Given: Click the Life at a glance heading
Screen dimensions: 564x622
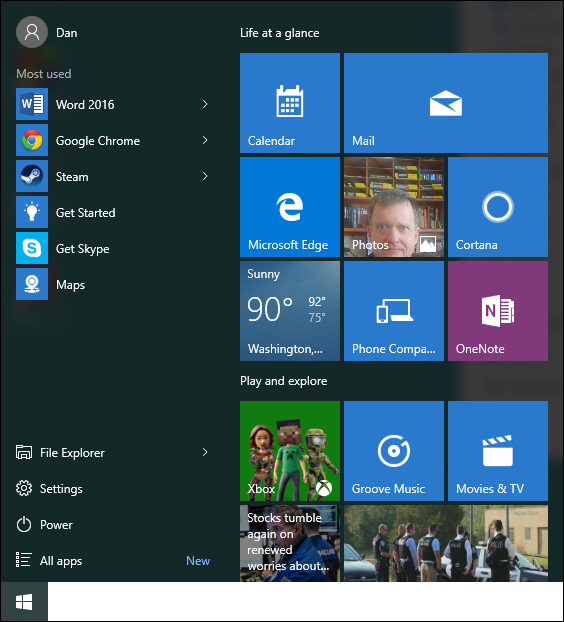Looking at the screenshot, I should [279, 33].
